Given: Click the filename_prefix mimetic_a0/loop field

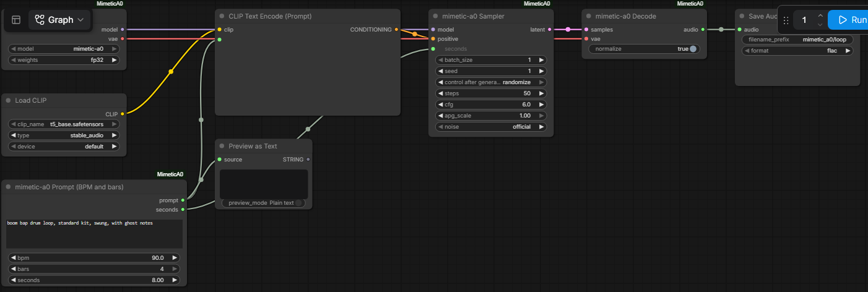Looking at the screenshot, I should [797, 40].
